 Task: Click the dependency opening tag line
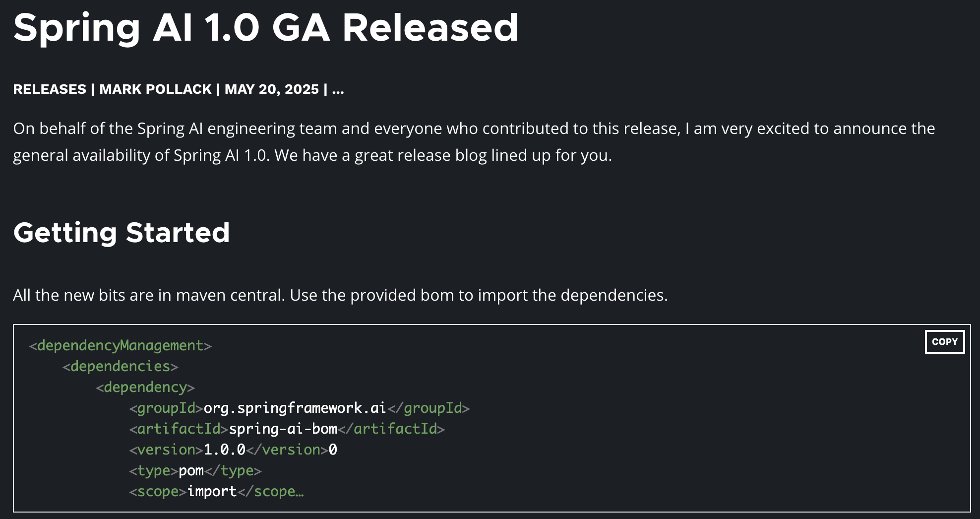pyautogui.click(x=145, y=387)
